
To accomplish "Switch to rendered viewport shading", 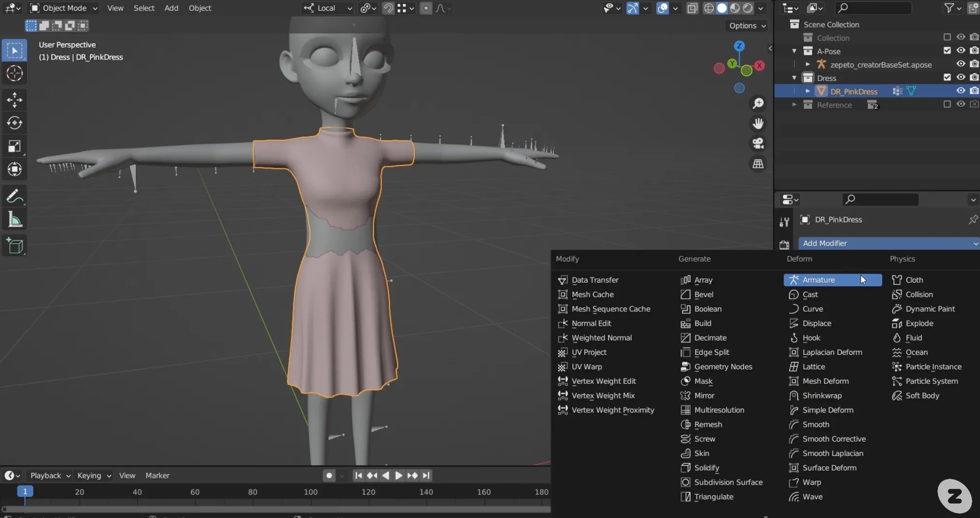I will [748, 8].
